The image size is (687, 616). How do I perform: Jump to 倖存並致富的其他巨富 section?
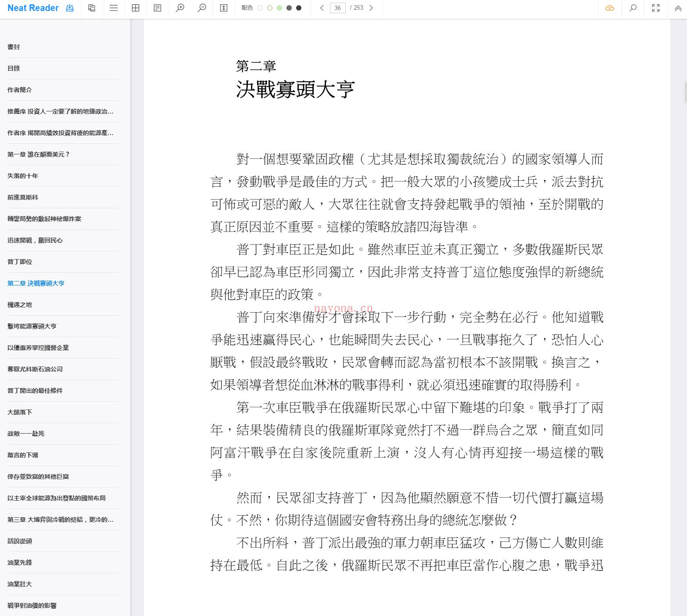[x=38, y=477]
